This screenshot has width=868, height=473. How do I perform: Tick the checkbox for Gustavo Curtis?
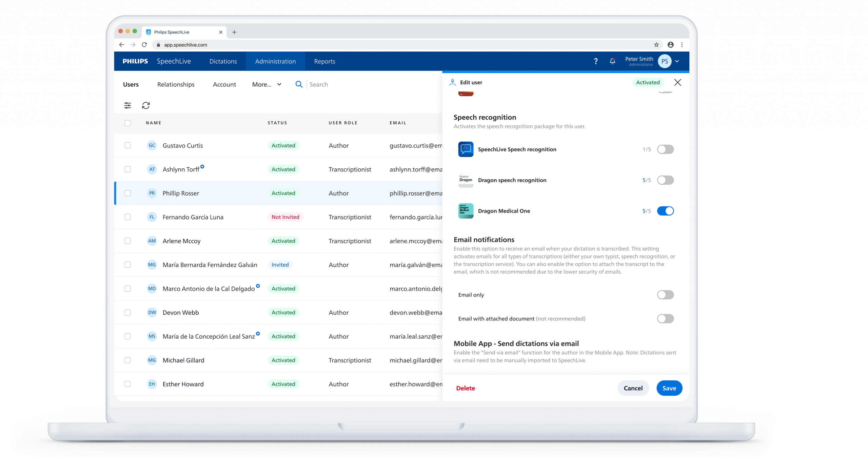[127, 145]
